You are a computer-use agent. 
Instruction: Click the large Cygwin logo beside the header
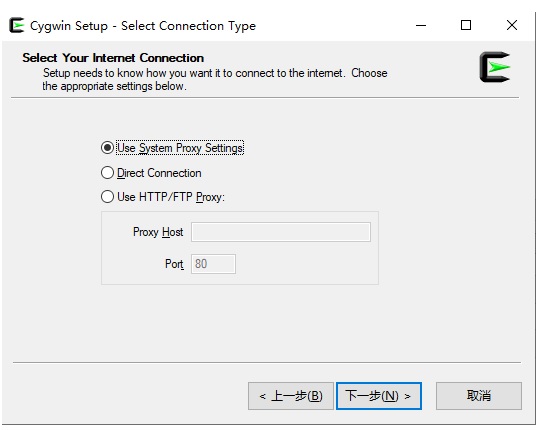pyautogui.click(x=495, y=67)
